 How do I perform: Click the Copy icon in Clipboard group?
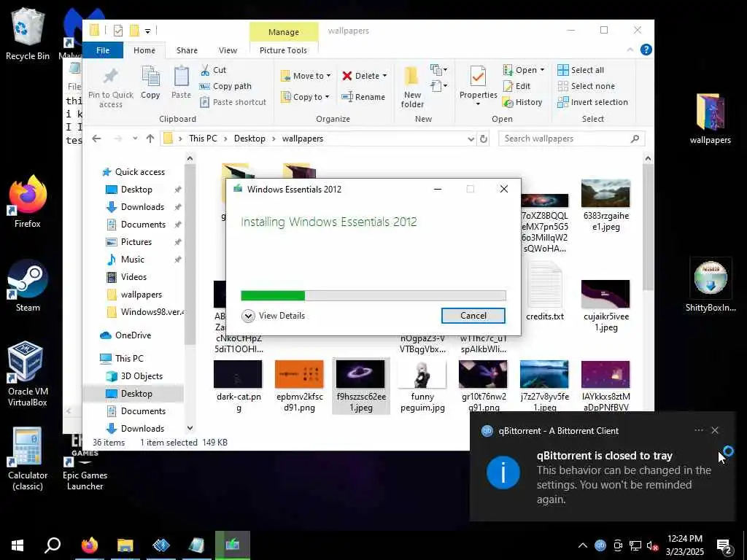(x=150, y=83)
